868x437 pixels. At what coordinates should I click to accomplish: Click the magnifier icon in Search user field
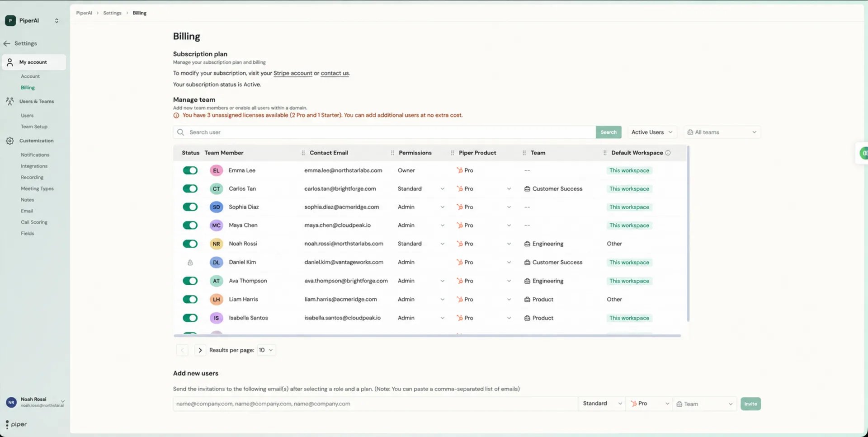pyautogui.click(x=181, y=132)
